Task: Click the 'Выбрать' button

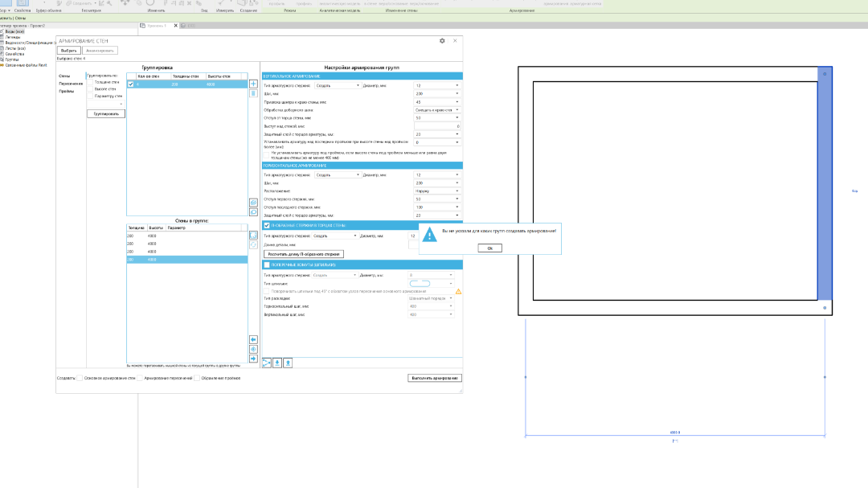Action: pyautogui.click(x=68, y=51)
